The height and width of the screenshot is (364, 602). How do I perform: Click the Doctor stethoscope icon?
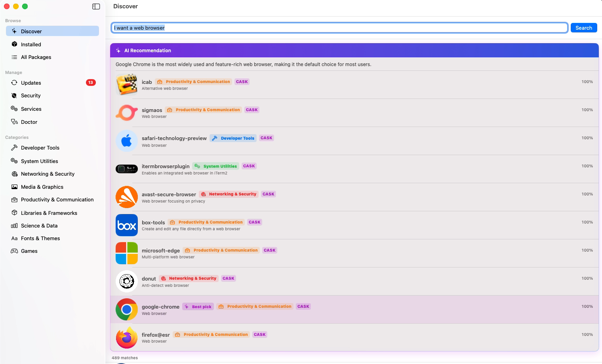click(14, 122)
